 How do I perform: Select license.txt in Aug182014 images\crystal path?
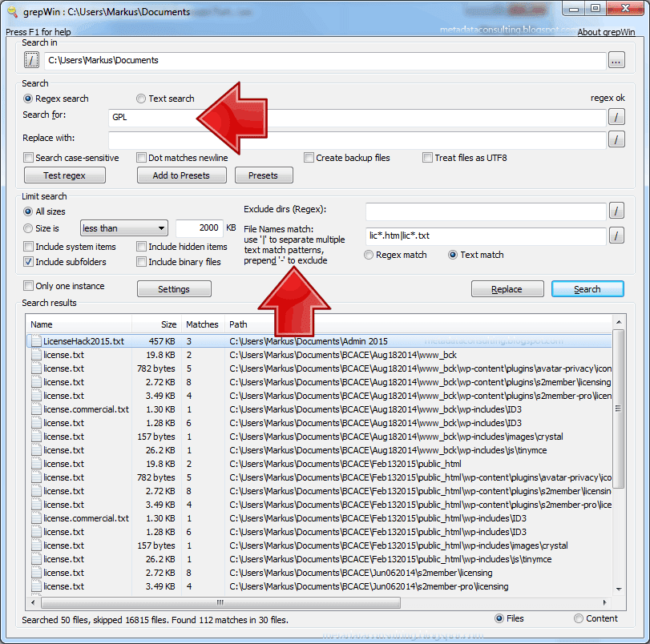point(319,437)
